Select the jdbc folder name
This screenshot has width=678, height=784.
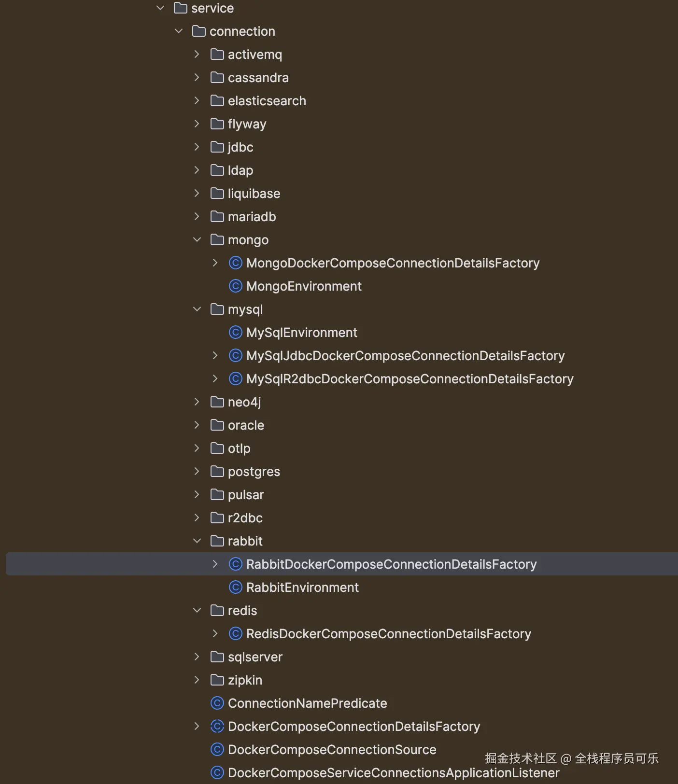(240, 147)
